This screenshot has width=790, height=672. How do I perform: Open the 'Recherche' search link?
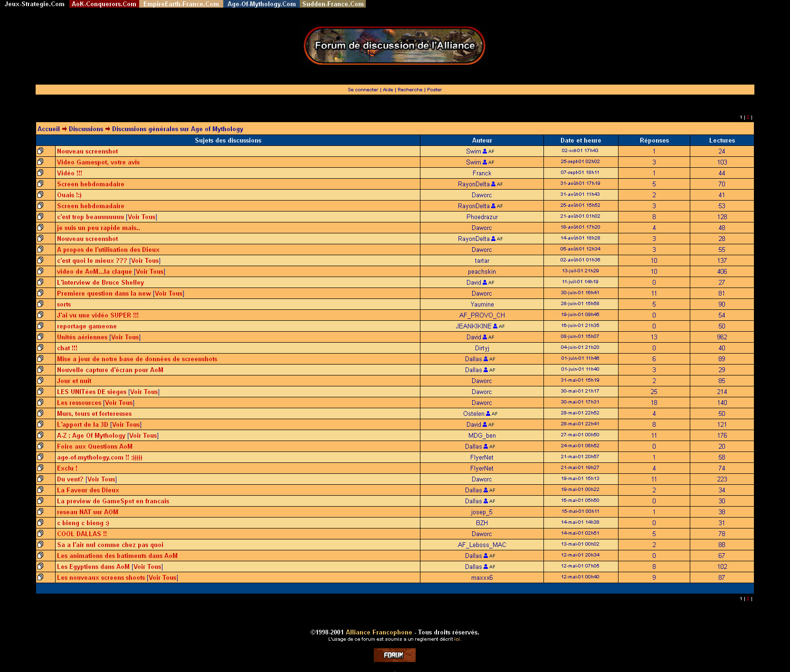tap(409, 90)
